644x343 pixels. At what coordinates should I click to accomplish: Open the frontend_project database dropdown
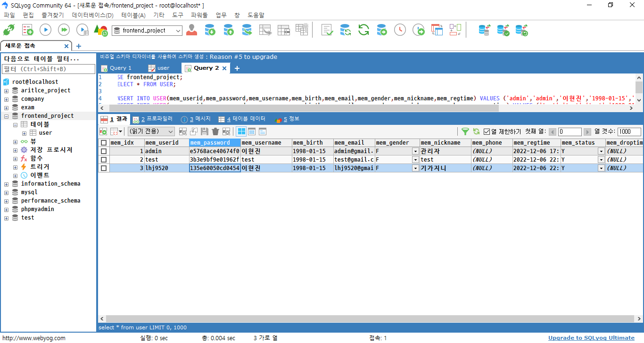(x=178, y=30)
